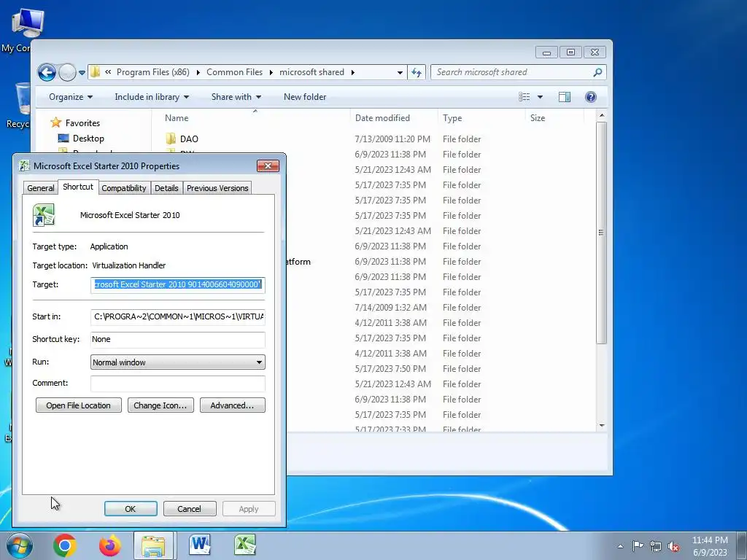This screenshot has height=560, width=747.
Task: Open the Share with menu
Action: click(x=236, y=97)
